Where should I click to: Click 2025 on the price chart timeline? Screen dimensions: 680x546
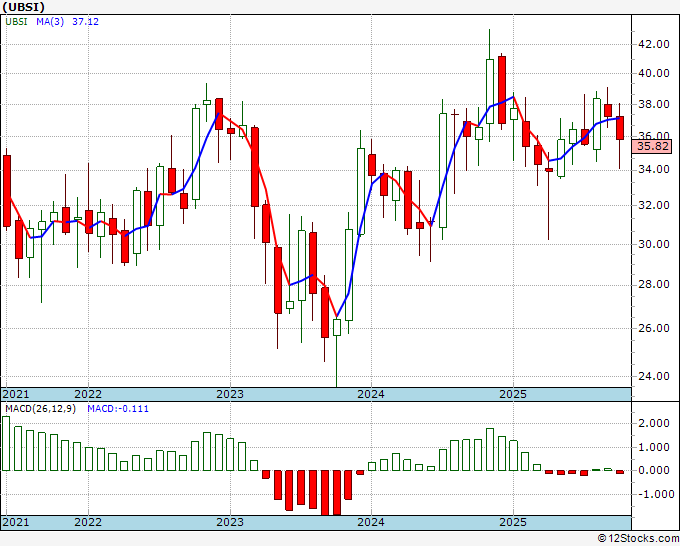[513, 394]
